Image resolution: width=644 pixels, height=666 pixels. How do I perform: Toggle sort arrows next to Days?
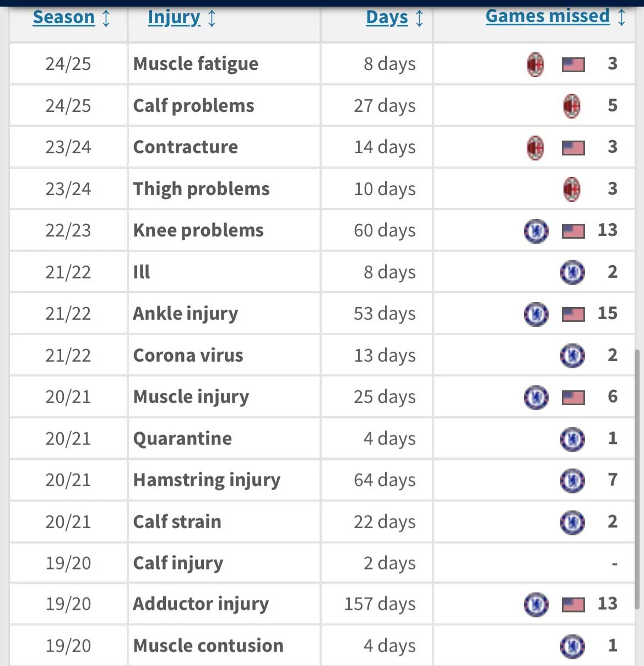[419, 18]
